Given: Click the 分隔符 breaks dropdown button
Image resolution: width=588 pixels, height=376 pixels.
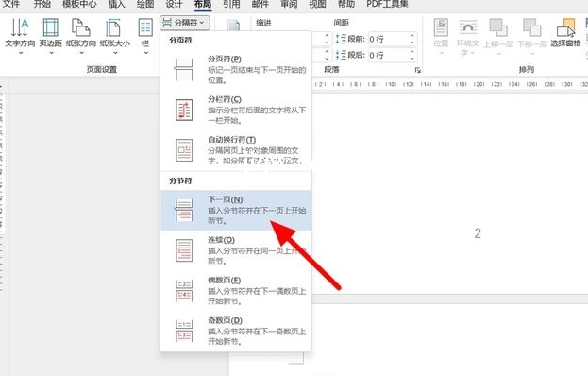Looking at the screenshot, I should (x=184, y=23).
